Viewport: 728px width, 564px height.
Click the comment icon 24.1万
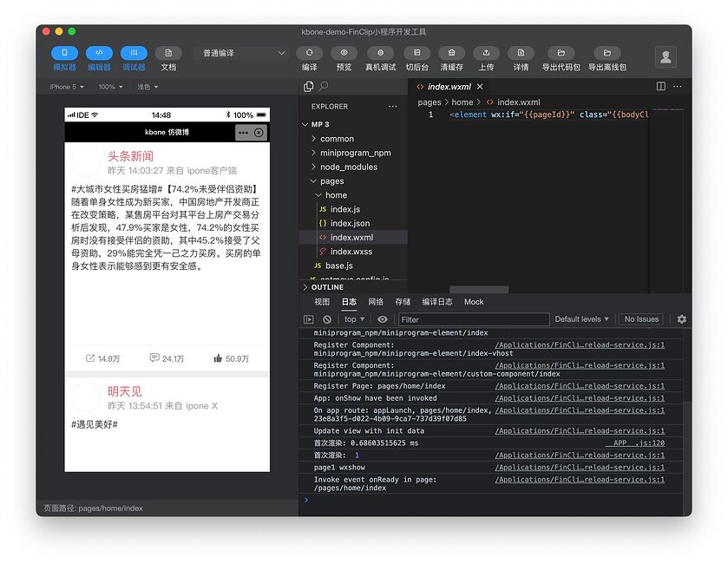pyautogui.click(x=154, y=357)
